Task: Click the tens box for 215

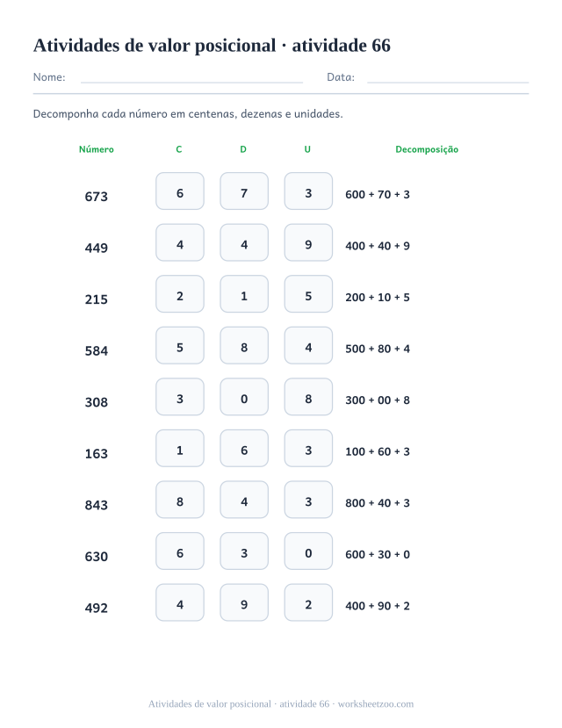Action: [244, 294]
